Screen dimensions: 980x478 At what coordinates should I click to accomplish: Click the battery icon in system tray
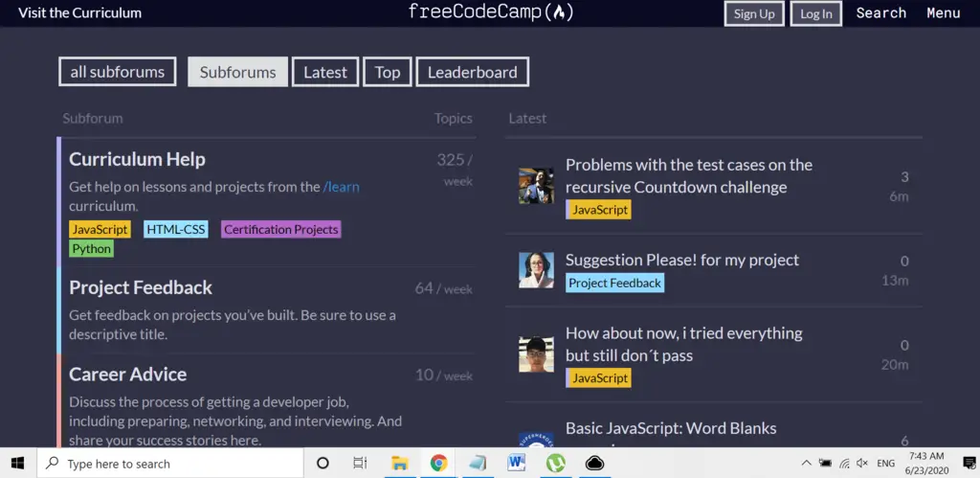point(826,463)
